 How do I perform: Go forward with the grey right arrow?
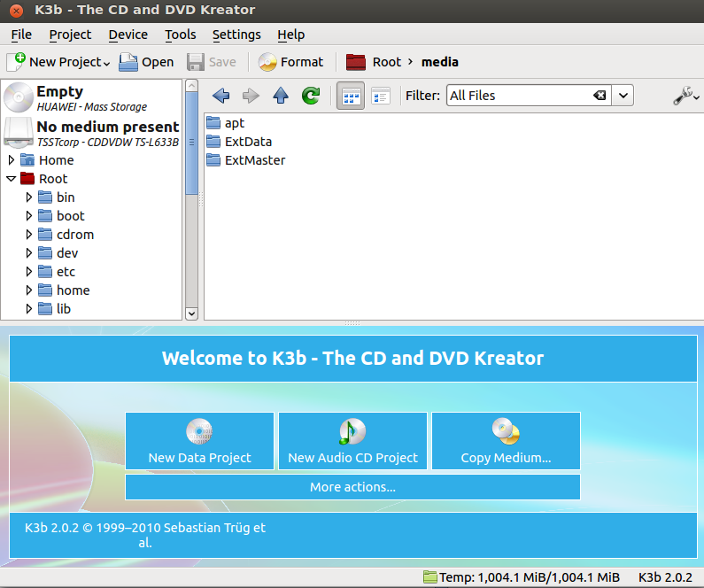[x=251, y=95]
